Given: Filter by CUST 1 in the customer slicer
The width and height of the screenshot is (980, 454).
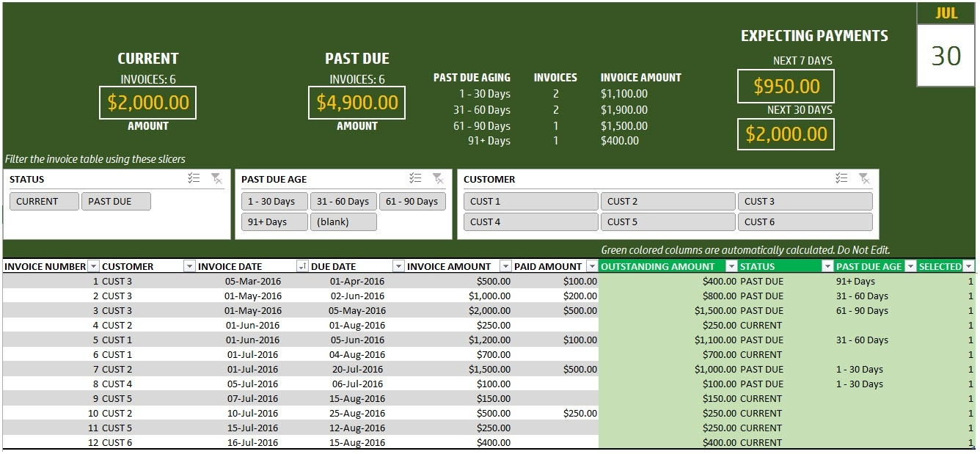Looking at the screenshot, I should [530, 202].
